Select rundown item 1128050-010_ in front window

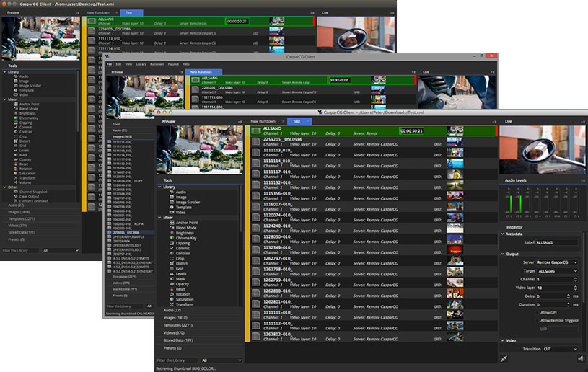coord(373,239)
